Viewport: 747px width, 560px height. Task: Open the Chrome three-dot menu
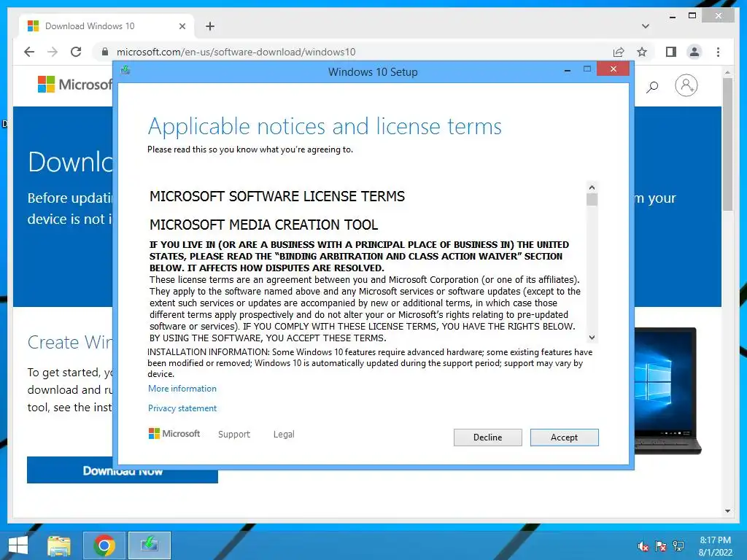point(718,52)
